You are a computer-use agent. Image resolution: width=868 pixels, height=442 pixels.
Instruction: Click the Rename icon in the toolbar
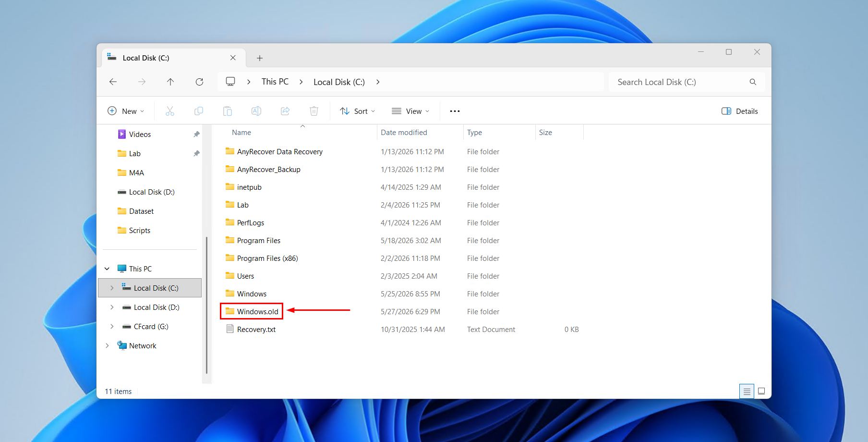click(256, 111)
